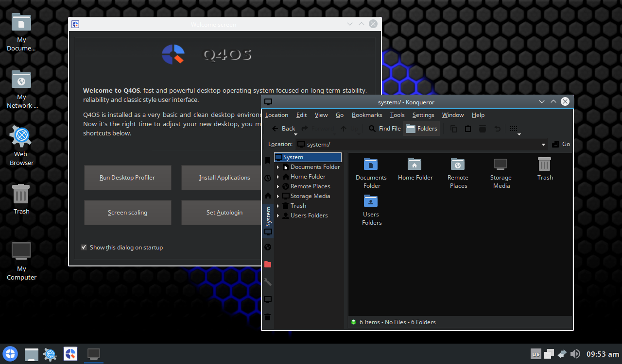Open the History clock sidebar tab
622x364 pixels.
point(268,178)
